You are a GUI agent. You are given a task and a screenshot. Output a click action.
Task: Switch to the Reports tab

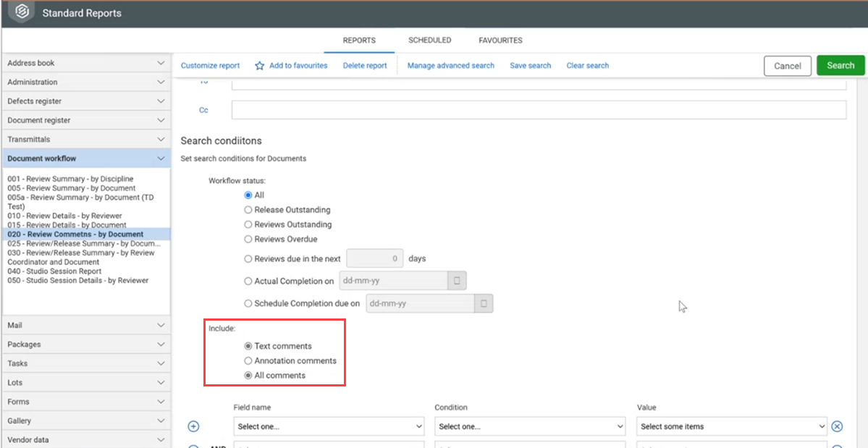point(359,41)
